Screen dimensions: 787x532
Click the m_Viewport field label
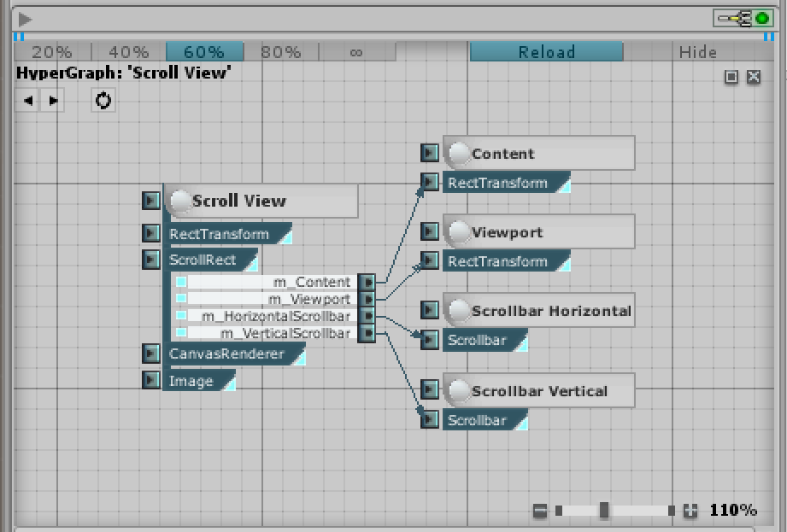(x=309, y=300)
